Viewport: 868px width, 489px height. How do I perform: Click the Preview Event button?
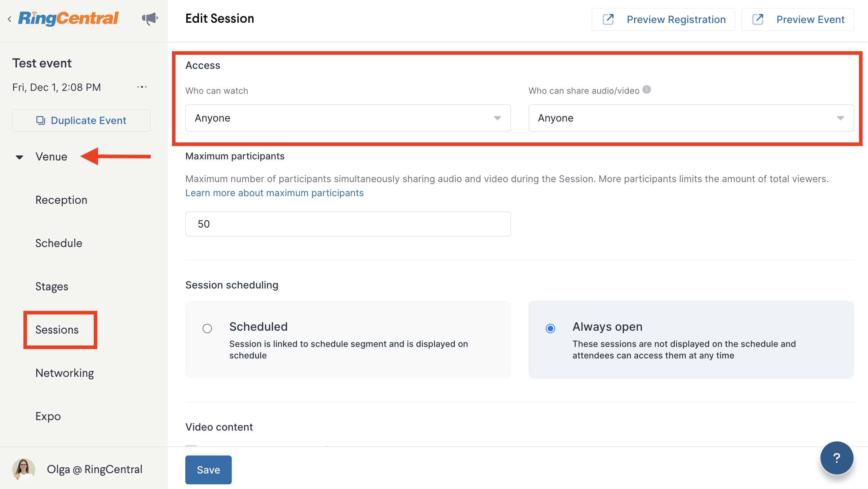pos(797,19)
